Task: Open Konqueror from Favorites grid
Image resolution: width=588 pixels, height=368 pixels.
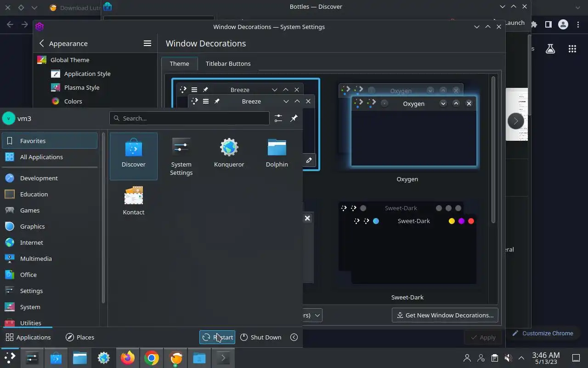Action: [x=229, y=156]
